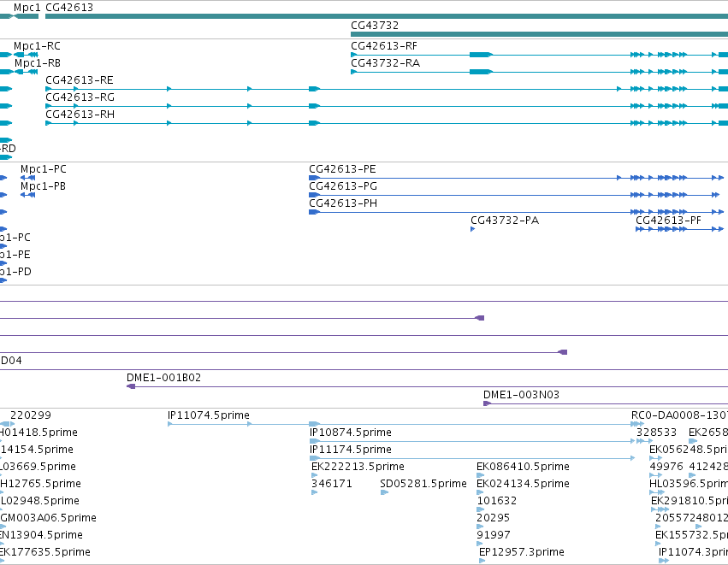Select the EK177635.5prime EST label
This screenshot has width=728, height=565.
coord(45,552)
